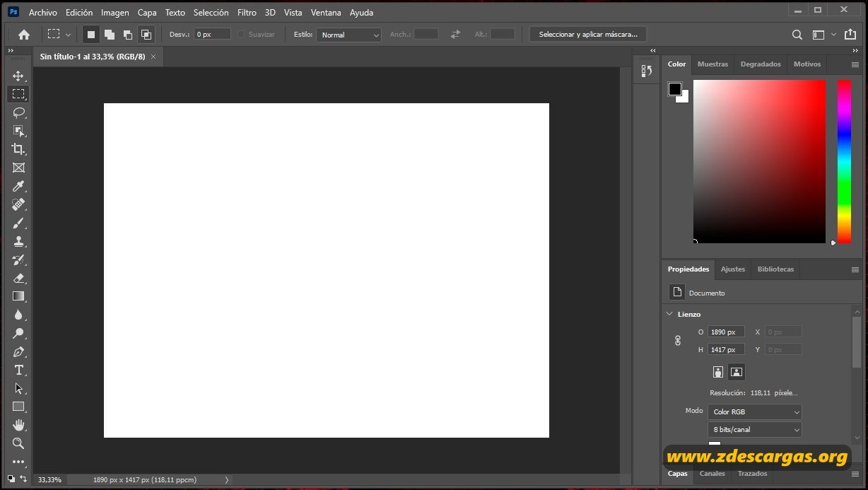Select the Hand tool
868x490 pixels.
18,425
